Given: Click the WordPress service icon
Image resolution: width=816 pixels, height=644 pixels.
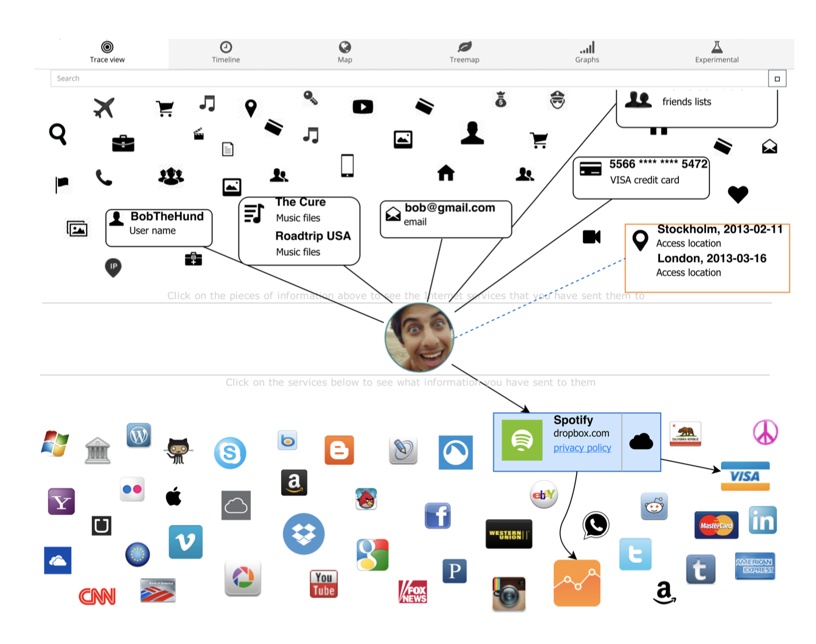Looking at the screenshot, I should tap(139, 435).
